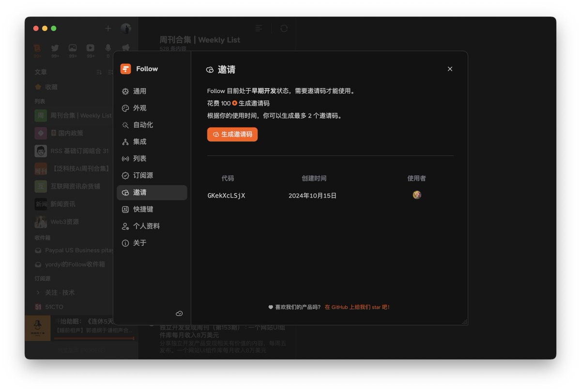Open the 快捷键 shortcuts settings
Viewport: 581px width, 392px height.
click(152, 210)
